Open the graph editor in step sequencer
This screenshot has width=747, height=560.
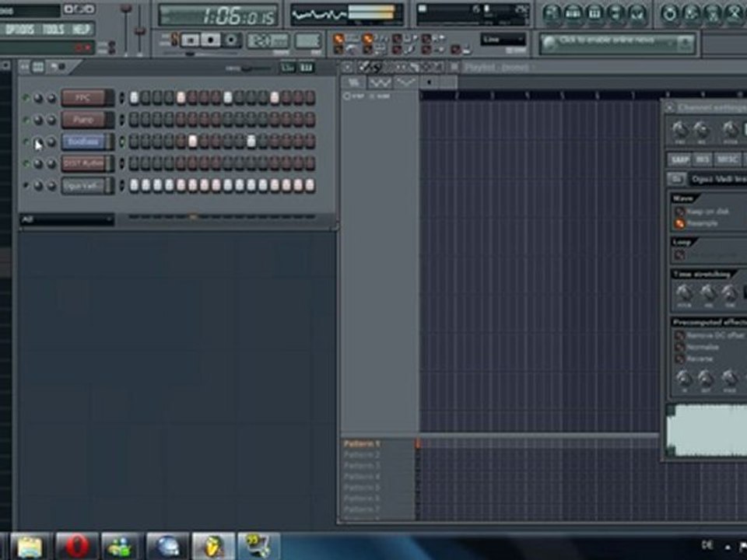287,68
